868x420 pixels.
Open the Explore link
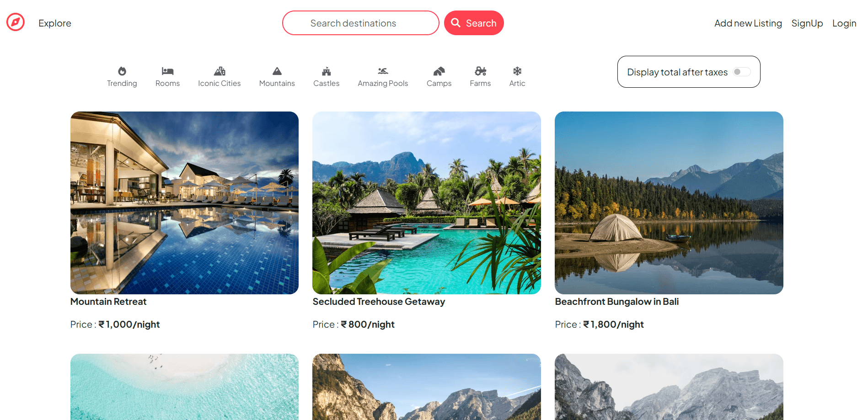(55, 23)
